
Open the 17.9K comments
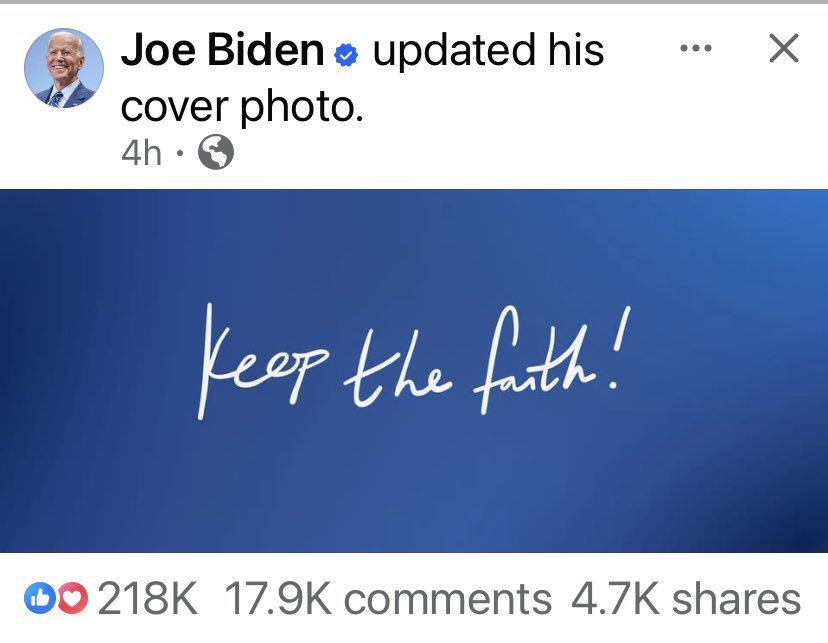tap(388, 599)
